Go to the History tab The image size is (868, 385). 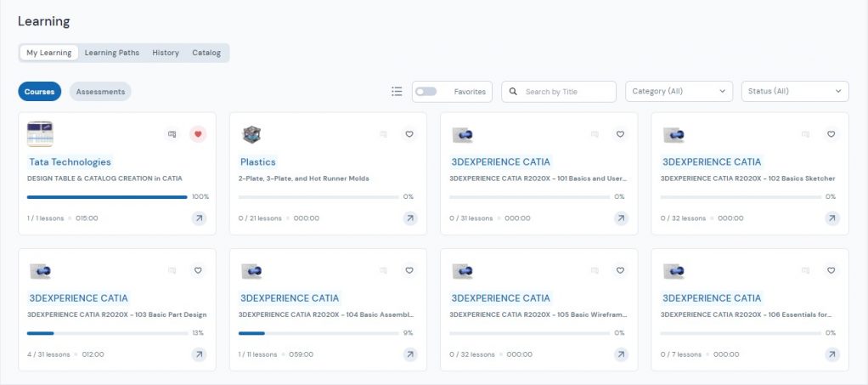pyautogui.click(x=166, y=53)
